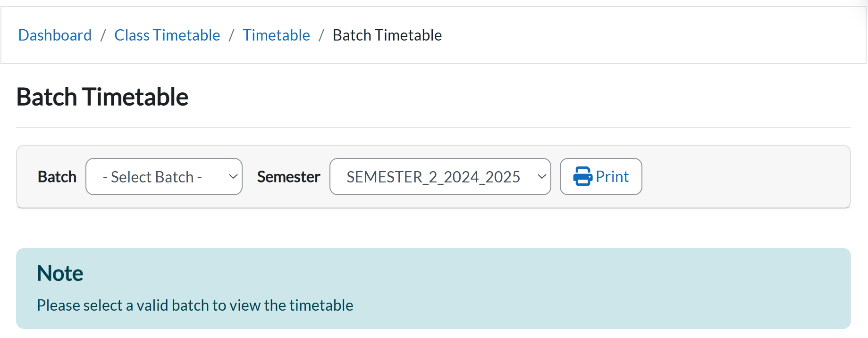Click the 'Please select a valid batch' message
This screenshot has width=868, height=338.
pyautogui.click(x=195, y=305)
